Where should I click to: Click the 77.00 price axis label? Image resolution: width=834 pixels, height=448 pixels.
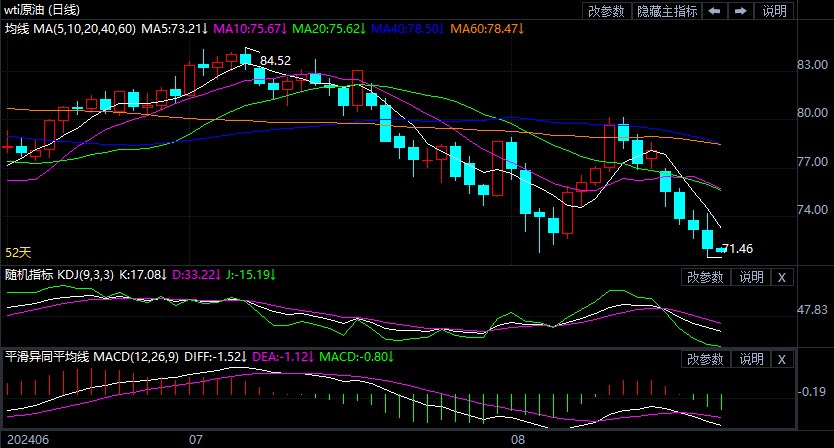coord(812,162)
